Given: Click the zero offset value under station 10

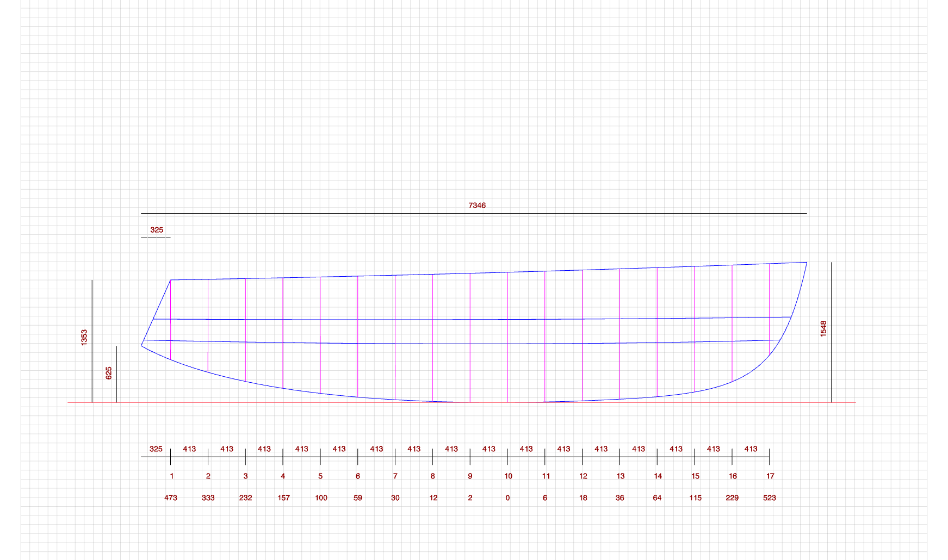Looking at the screenshot, I should point(507,497).
